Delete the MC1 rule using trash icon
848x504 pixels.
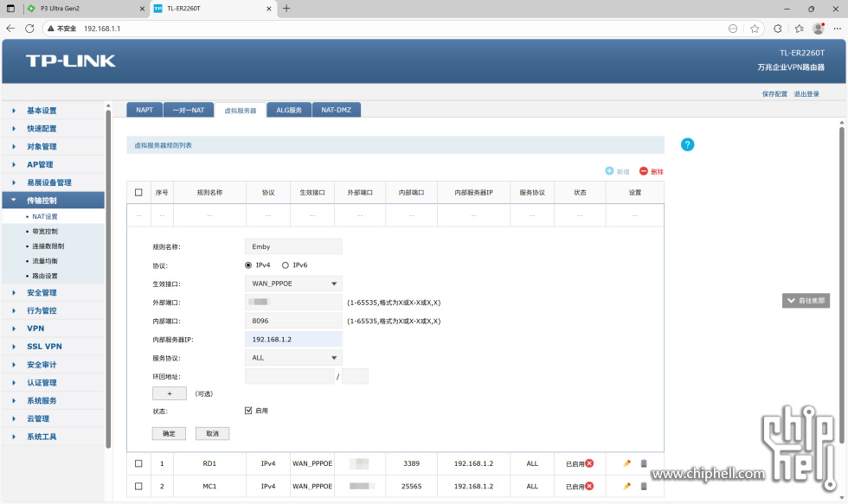[x=643, y=486]
